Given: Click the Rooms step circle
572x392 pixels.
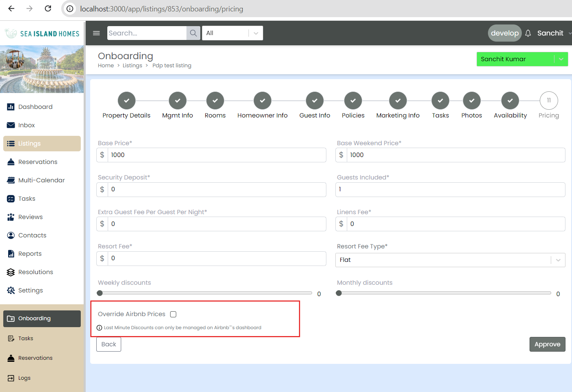Looking at the screenshot, I should point(215,100).
